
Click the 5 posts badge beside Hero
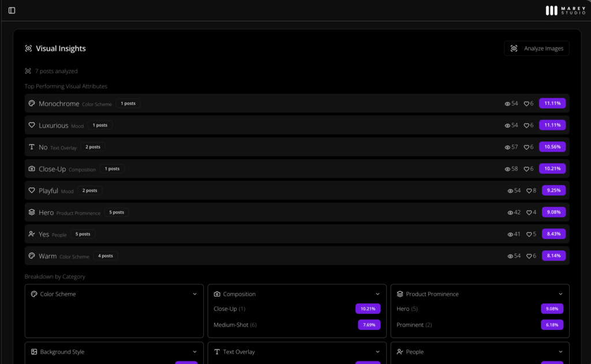116,212
